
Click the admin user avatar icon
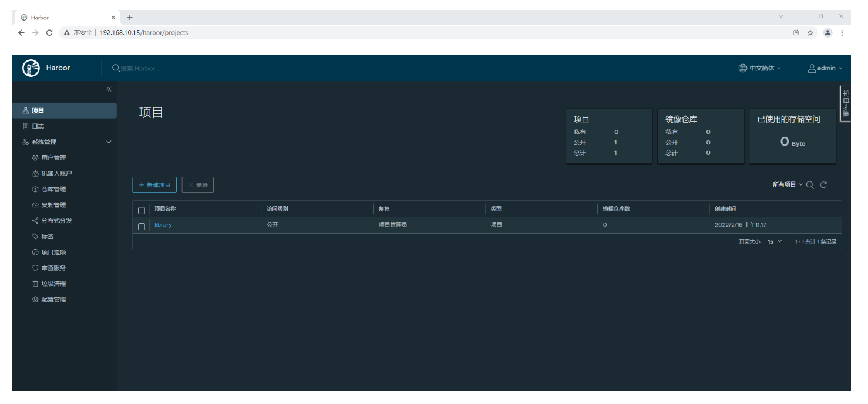click(x=812, y=68)
